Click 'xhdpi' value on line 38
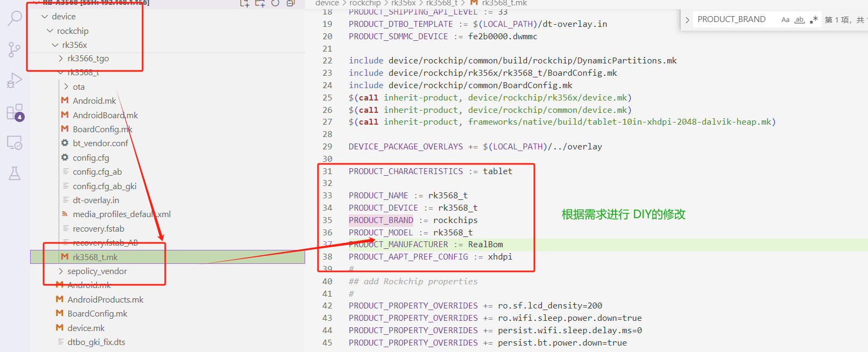 (500, 257)
